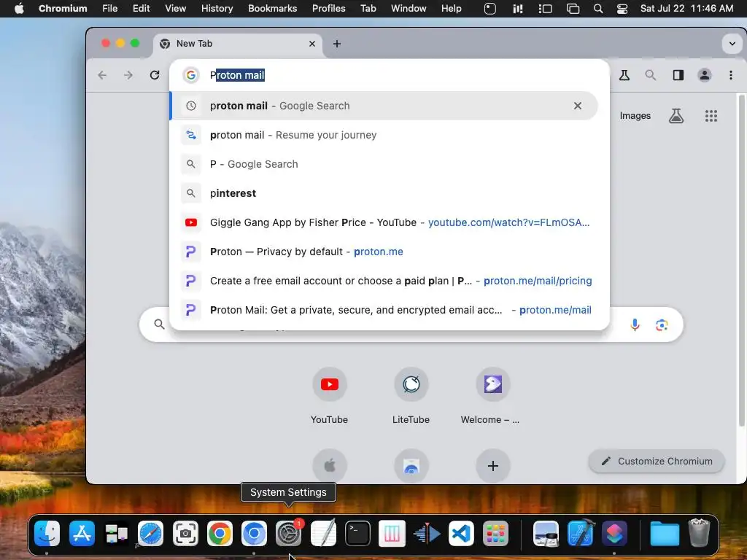
Task: Open the Trash in the dock
Action: pyautogui.click(x=699, y=533)
